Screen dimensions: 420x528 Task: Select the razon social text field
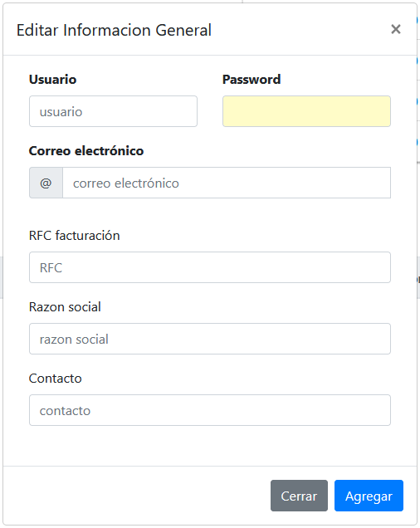point(210,339)
